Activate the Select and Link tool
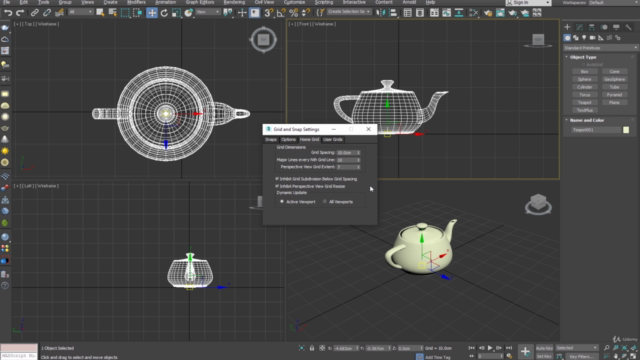This screenshot has width=640, height=360. [34, 13]
